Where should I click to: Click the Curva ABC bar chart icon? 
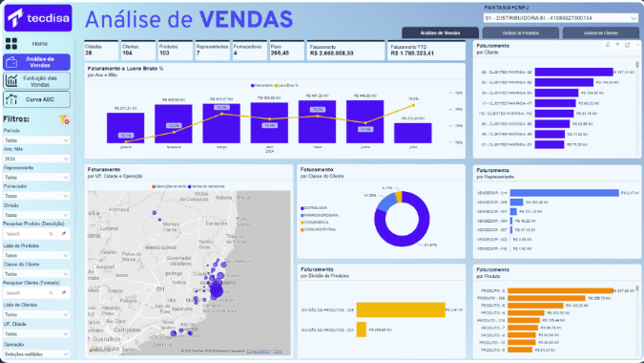tap(11, 99)
